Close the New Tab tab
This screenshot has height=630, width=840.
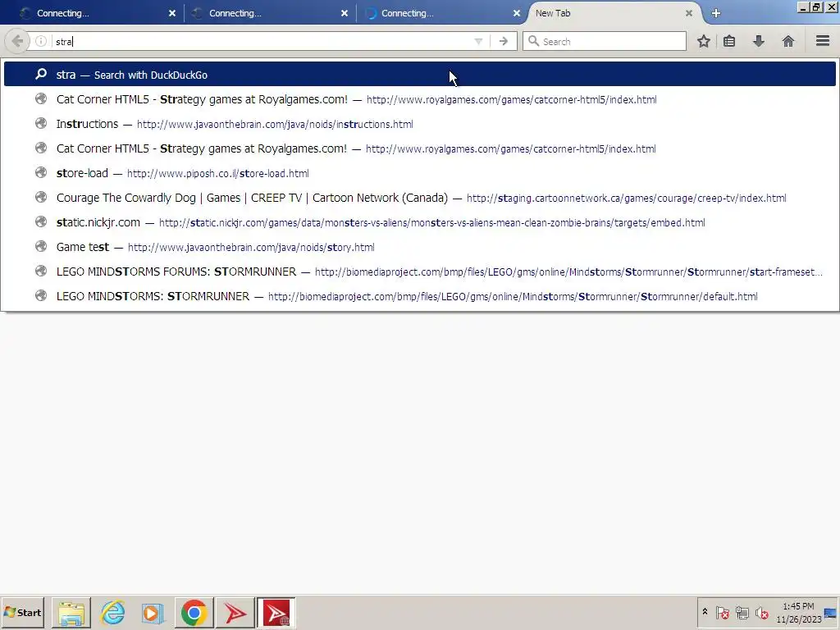pyautogui.click(x=689, y=13)
